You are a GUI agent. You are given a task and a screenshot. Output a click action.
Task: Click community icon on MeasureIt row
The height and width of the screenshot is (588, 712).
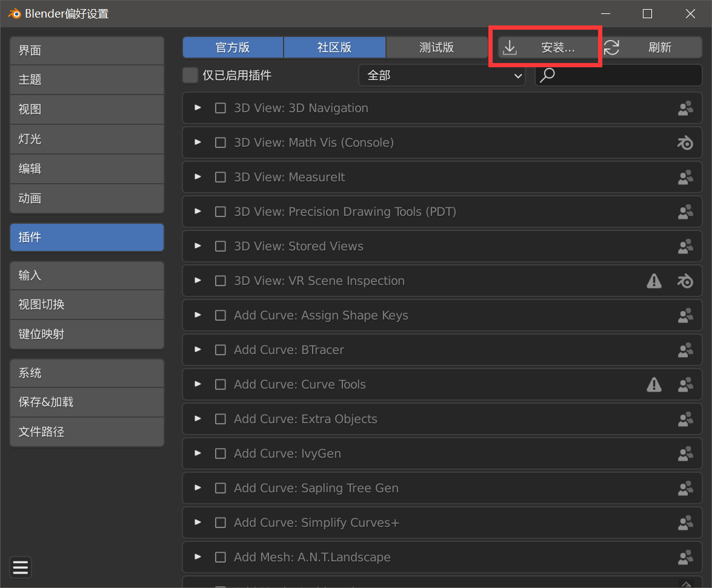click(685, 177)
